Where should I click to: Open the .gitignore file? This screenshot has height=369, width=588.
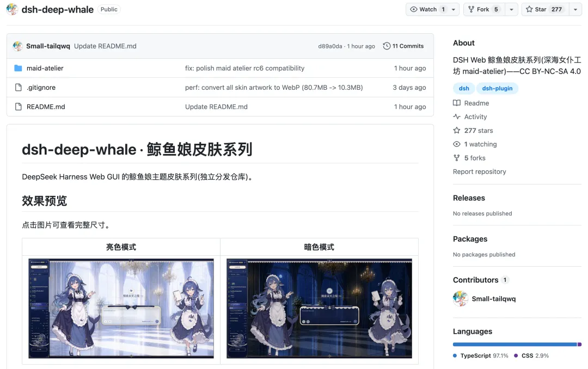41,88
